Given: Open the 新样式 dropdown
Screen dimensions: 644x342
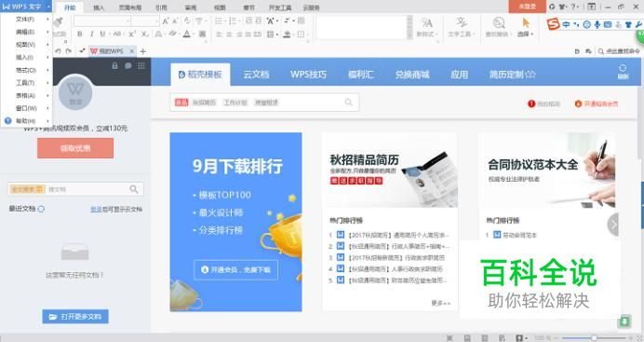Looking at the screenshot, I should (x=427, y=27).
